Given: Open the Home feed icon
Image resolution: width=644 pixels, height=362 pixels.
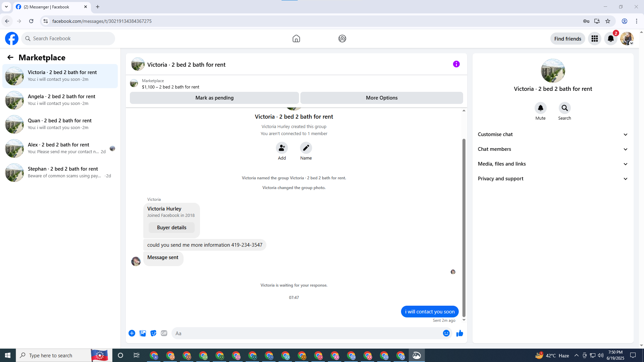Looking at the screenshot, I should 296,39.
